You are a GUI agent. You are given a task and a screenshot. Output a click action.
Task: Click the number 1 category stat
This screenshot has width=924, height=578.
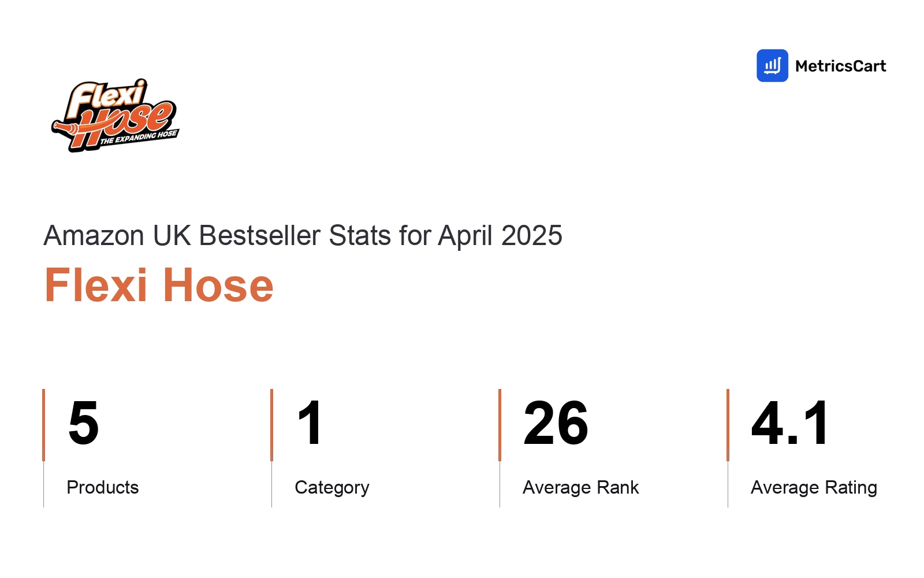coord(310,423)
